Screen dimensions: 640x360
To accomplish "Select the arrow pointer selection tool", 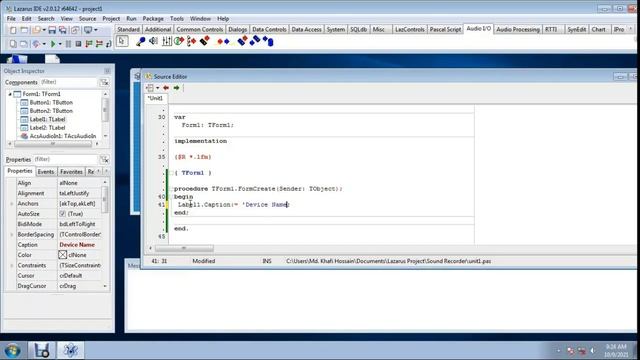I will pyautogui.click(x=122, y=41).
